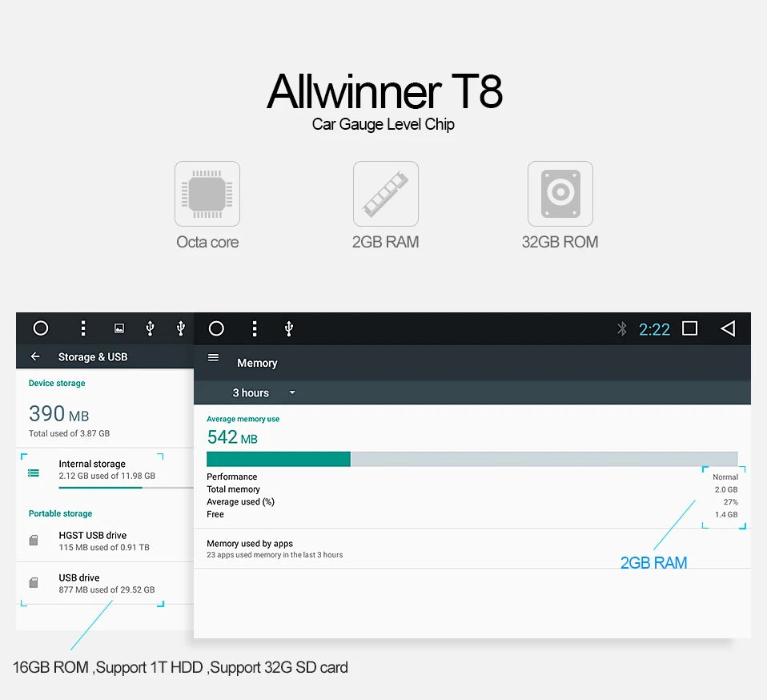
Task: Tap the back arrow in Storage & USB
Action: [x=35, y=356]
